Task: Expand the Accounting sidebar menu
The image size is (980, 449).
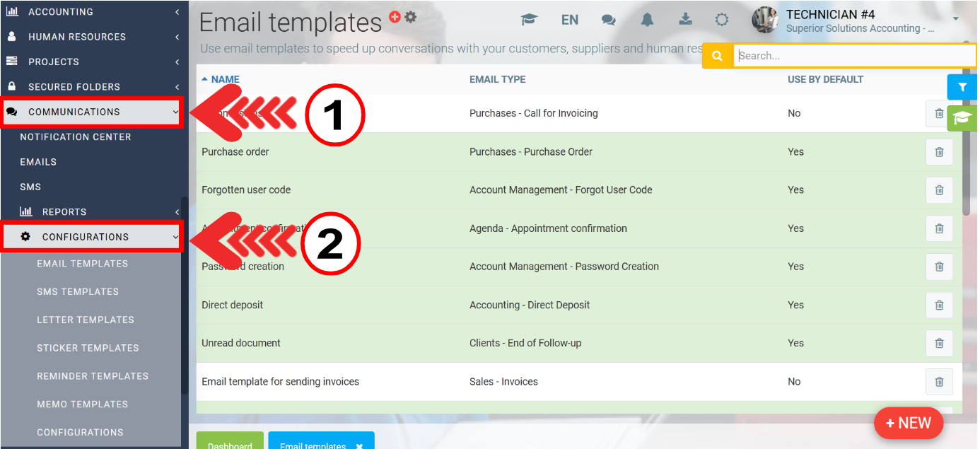Action: pos(92,12)
